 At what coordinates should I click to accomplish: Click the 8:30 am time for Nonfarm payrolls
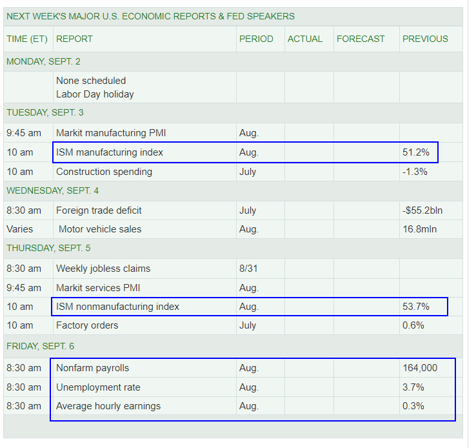pyautogui.click(x=24, y=368)
